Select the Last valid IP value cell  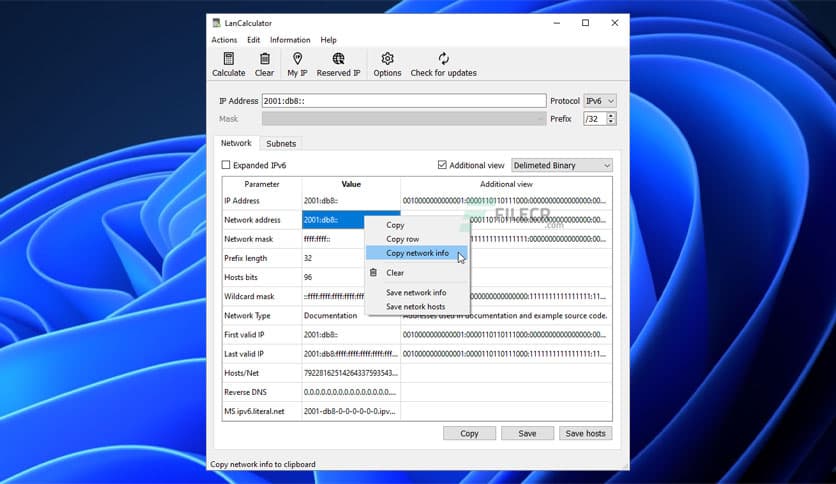(x=351, y=354)
